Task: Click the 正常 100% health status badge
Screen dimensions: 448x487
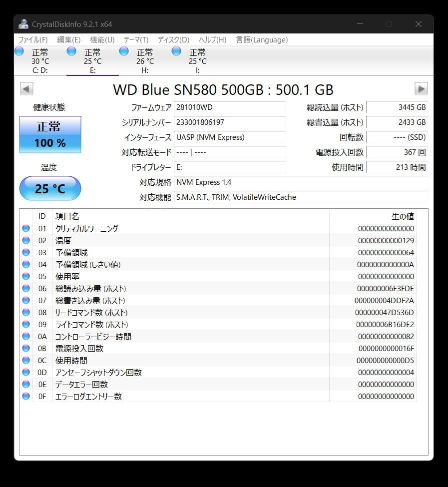Action: click(x=50, y=134)
